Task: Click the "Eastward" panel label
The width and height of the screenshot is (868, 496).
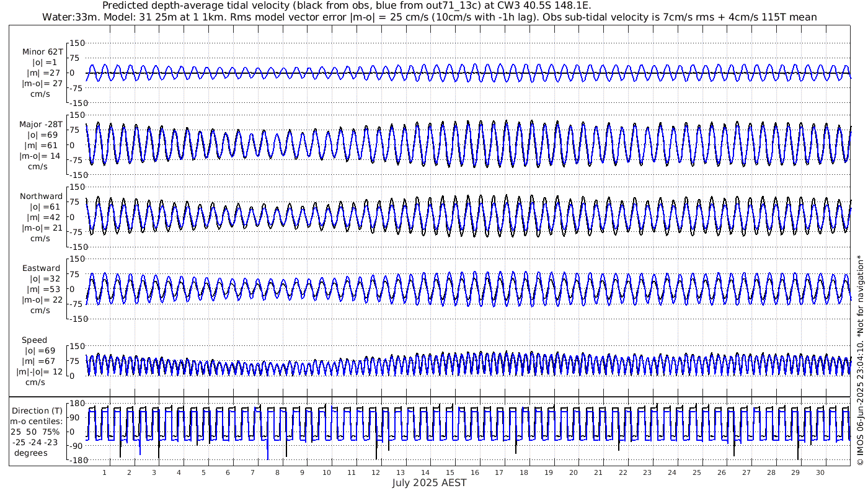Action: 41,268
